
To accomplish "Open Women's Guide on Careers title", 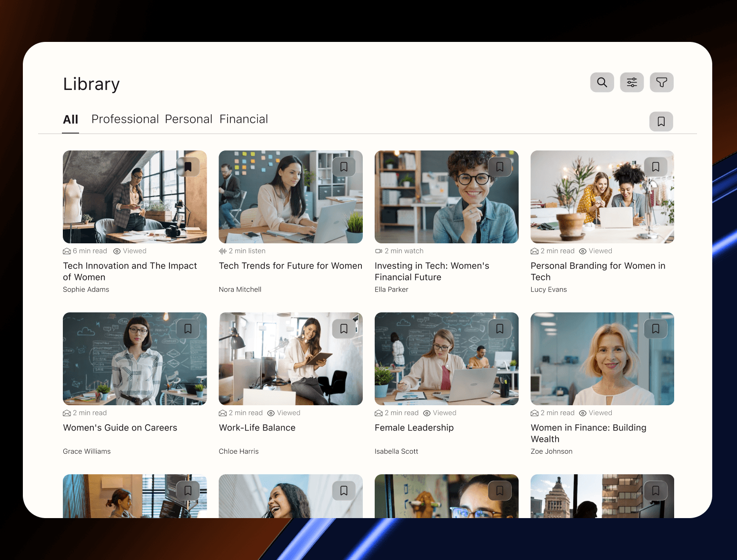I will tap(120, 428).
